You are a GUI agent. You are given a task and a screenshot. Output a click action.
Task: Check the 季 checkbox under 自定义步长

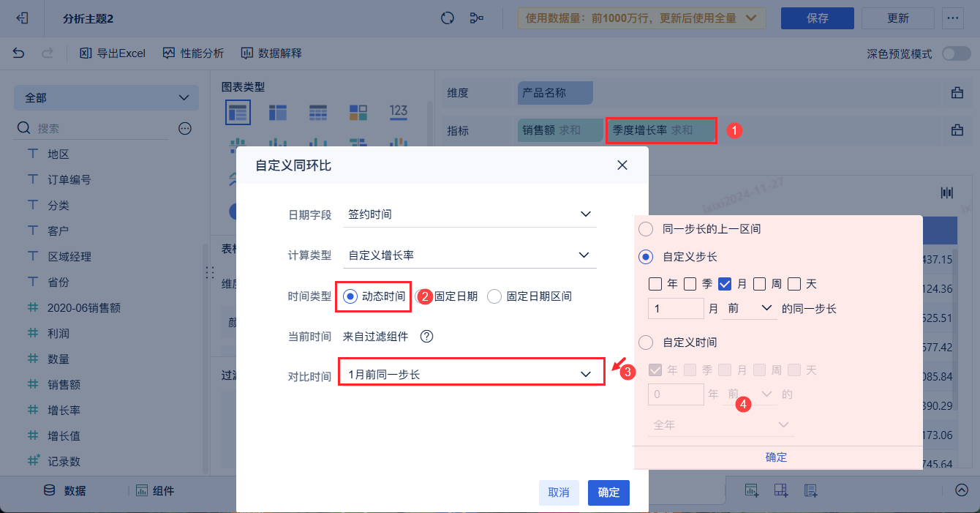(x=690, y=284)
